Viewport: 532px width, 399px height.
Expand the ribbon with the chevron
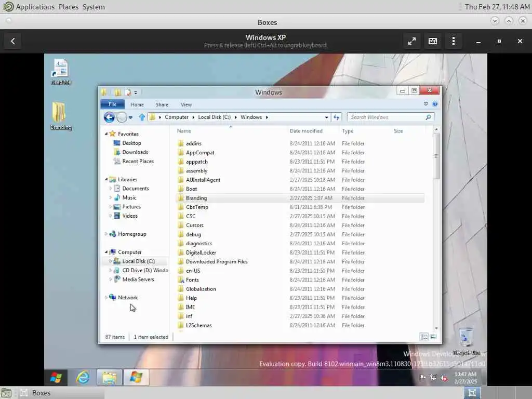tap(426, 104)
